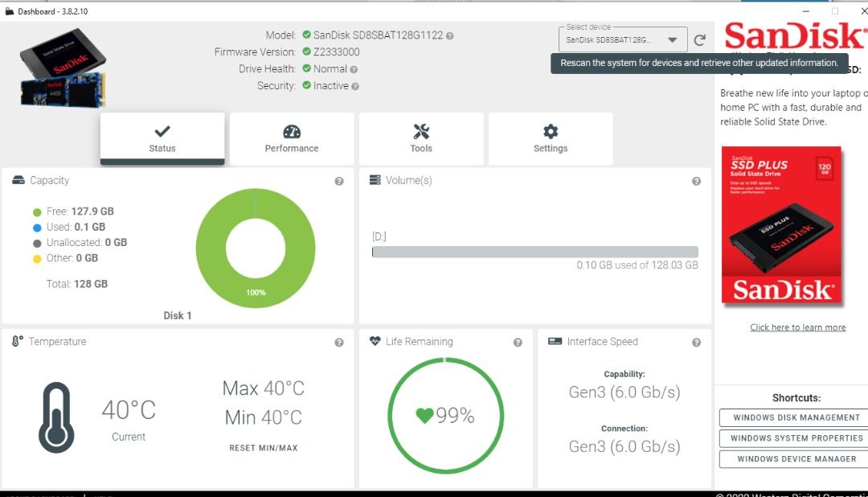Image resolution: width=868 pixels, height=497 pixels.
Task: Expand the Select device dropdown arrow
Action: [672, 40]
